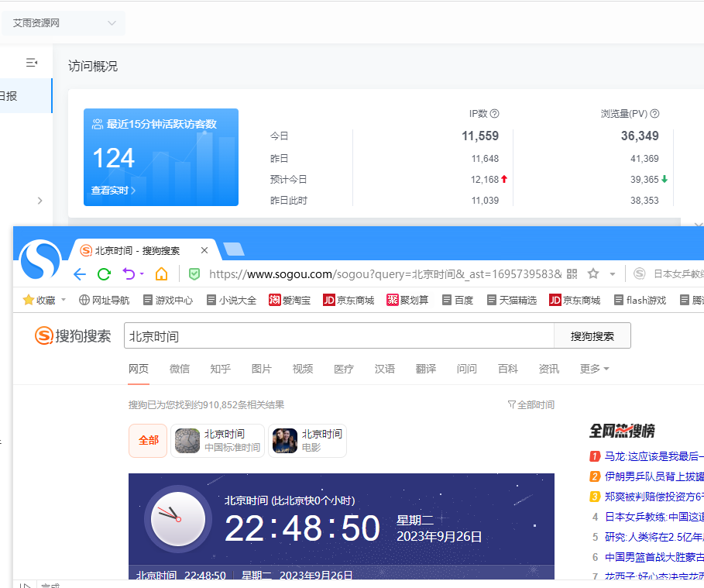The image size is (704, 588).
Task: Open the hot search item 中国男篮首战大胜蒙古
Action: tap(653, 558)
